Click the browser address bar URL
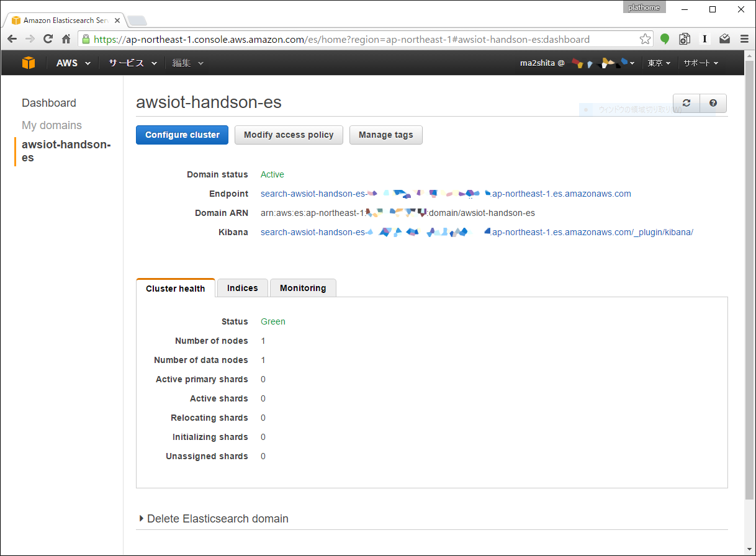Image resolution: width=756 pixels, height=556 pixels. (x=366, y=39)
